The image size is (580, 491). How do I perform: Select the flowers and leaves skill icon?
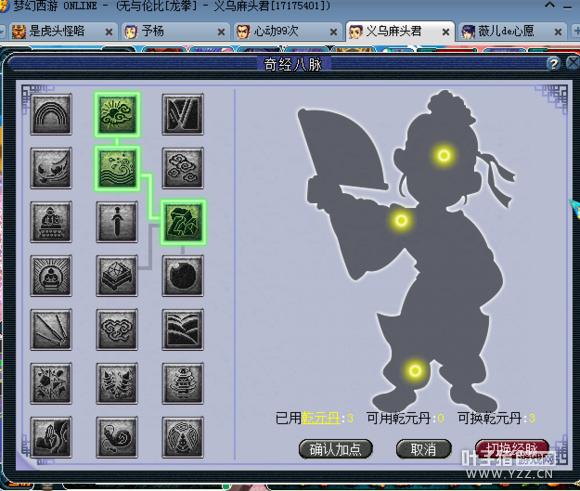point(51,383)
